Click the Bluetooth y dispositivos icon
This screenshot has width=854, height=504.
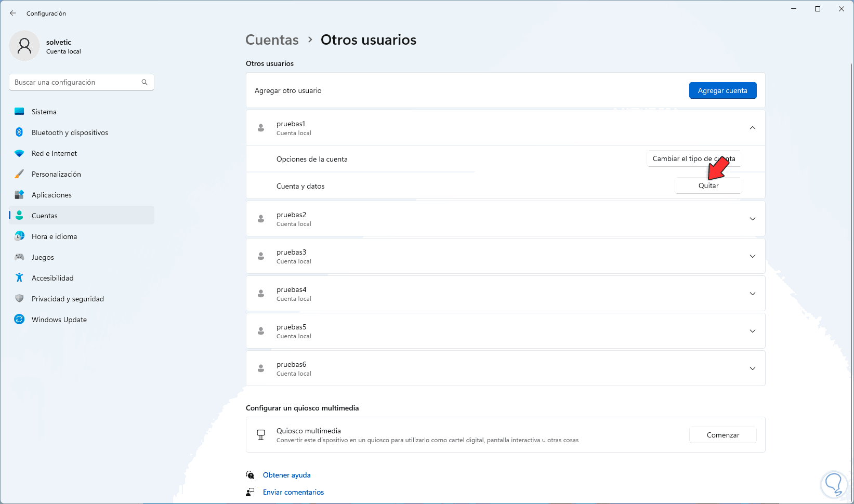pos(19,132)
